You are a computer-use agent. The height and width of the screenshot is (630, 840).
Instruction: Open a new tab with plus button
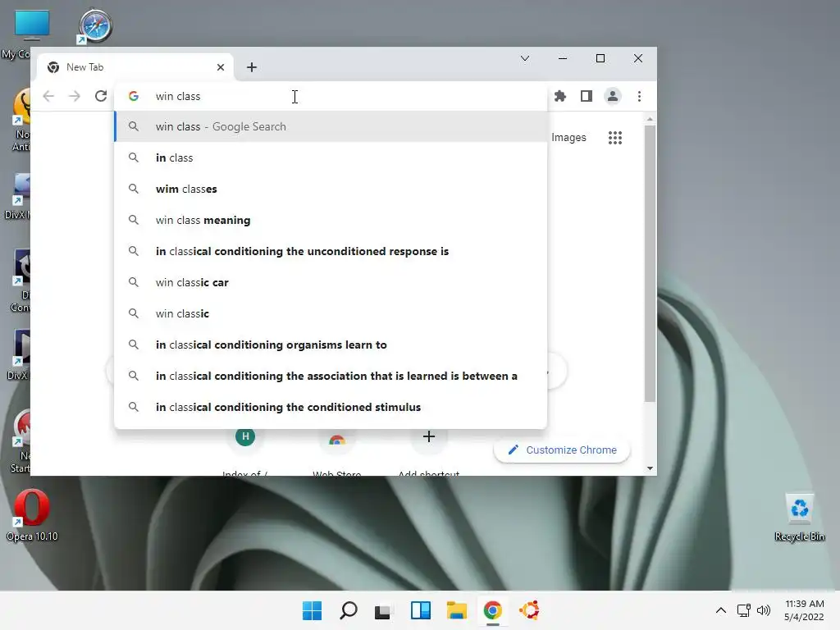252,67
